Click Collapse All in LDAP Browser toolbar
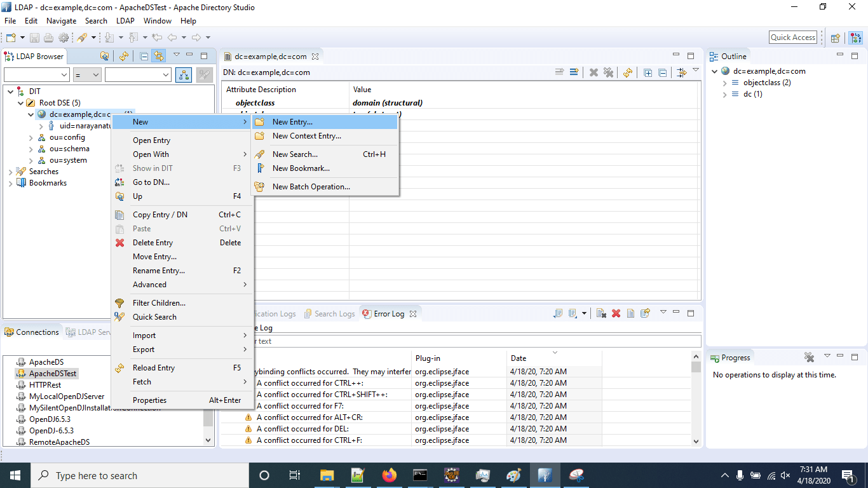868x488 pixels. point(144,56)
